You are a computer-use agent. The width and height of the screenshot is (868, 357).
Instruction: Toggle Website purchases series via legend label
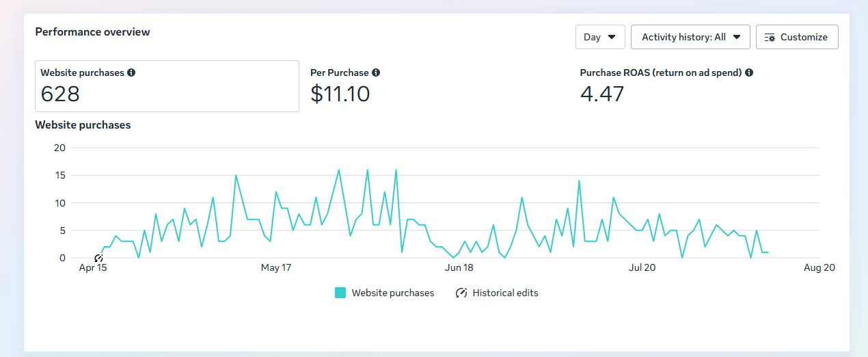(393, 293)
